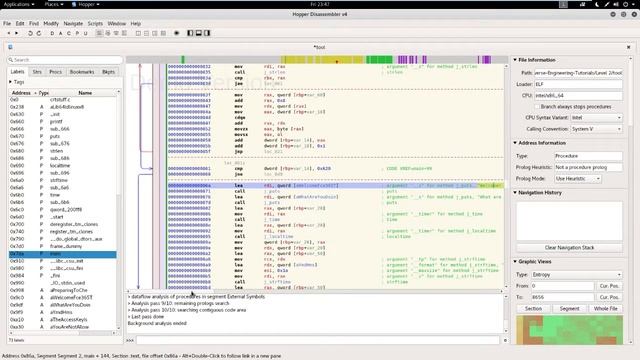
Task: Select the main procedure row
Action: (x=62, y=254)
